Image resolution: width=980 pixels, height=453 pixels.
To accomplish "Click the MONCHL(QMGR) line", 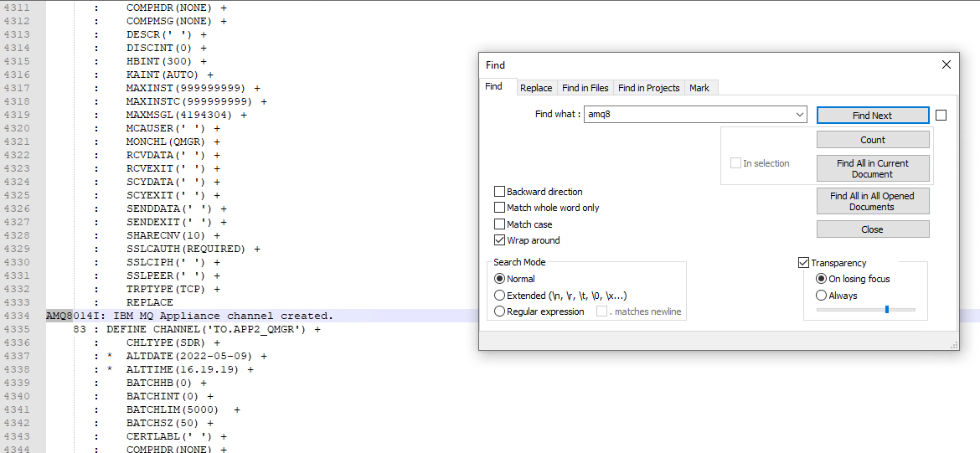I will tap(173, 142).
